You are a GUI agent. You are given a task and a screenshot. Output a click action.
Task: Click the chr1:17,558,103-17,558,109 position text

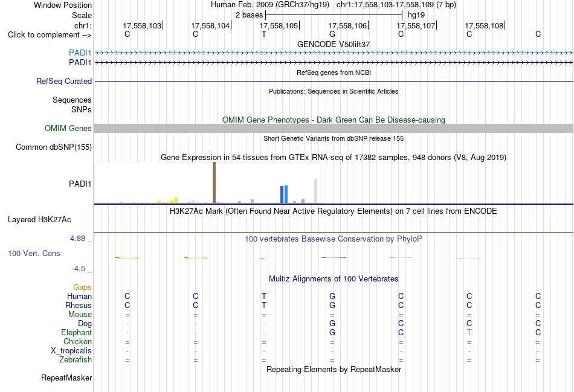pyautogui.click(x=396, y=5)
